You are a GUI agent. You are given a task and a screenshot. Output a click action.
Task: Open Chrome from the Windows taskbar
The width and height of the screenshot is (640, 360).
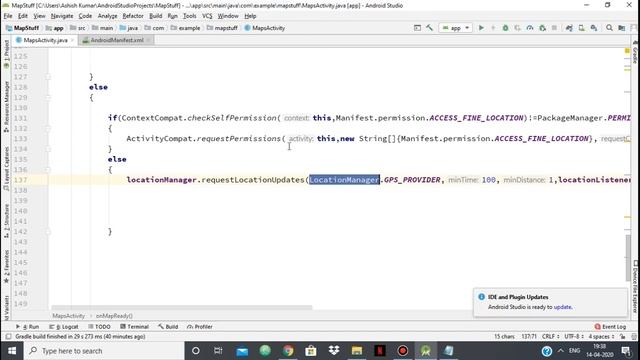coord(288,351)
